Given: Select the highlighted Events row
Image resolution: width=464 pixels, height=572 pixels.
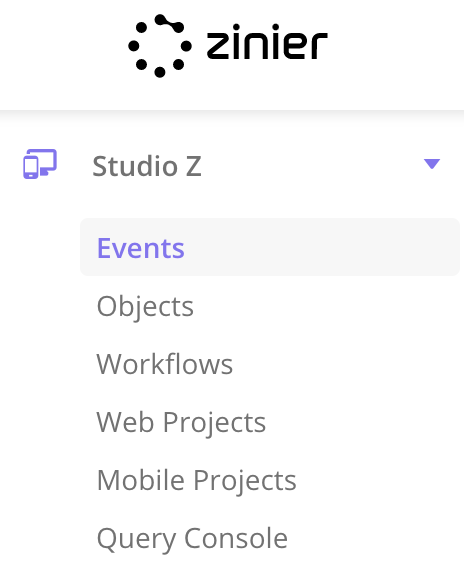Looking at the screenshot, I should 270,247.
